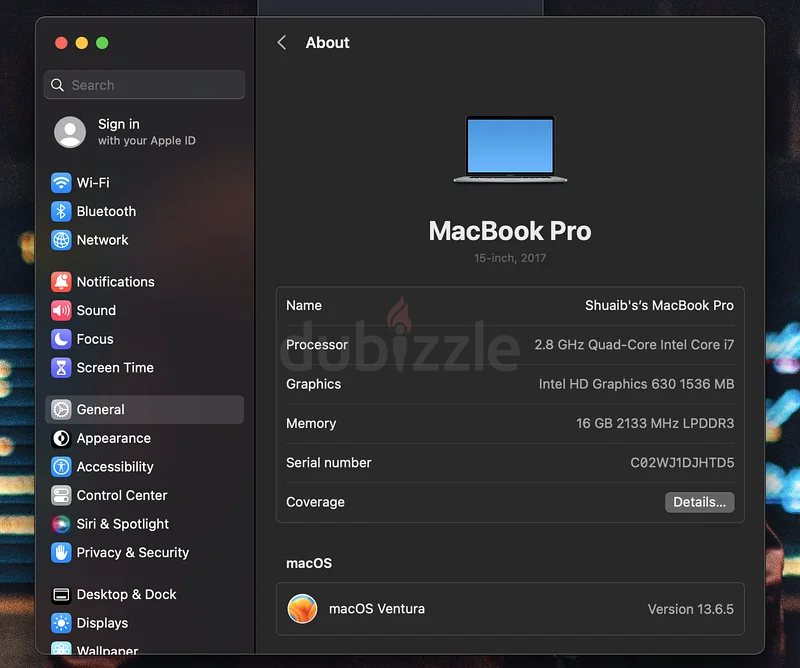Click the Wi-Fi icon in sidebar
The height and width of the screenshot is (668, 800).
pos(61,183)
